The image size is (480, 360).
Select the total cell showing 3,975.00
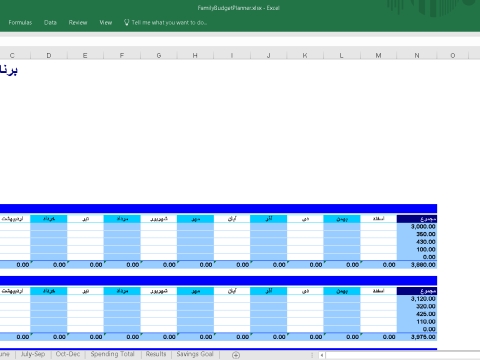coord(417,337)
